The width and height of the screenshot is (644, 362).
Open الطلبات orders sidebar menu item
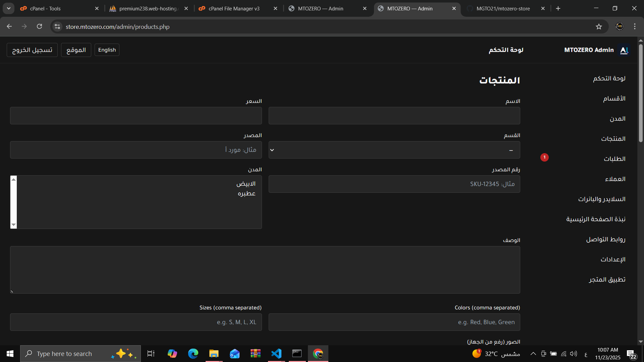point(614,159)
